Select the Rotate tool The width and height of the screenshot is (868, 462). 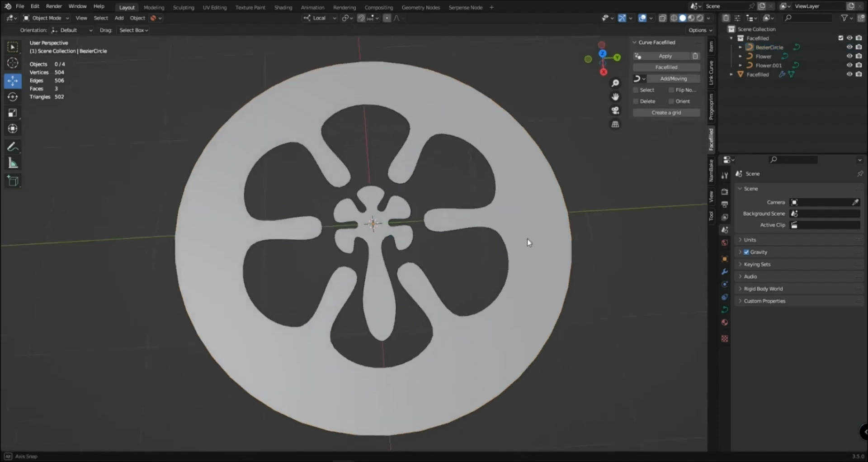click(12, 96)
